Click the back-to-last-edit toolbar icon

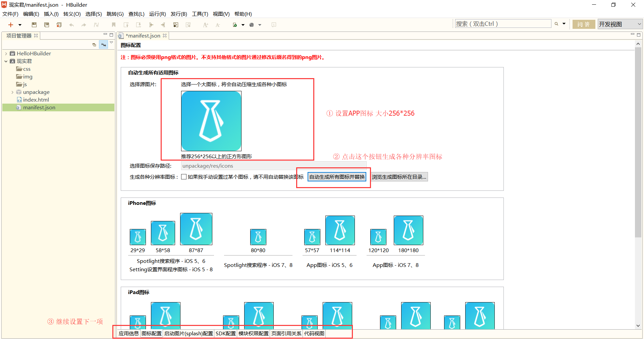click(x=176, y=25)
